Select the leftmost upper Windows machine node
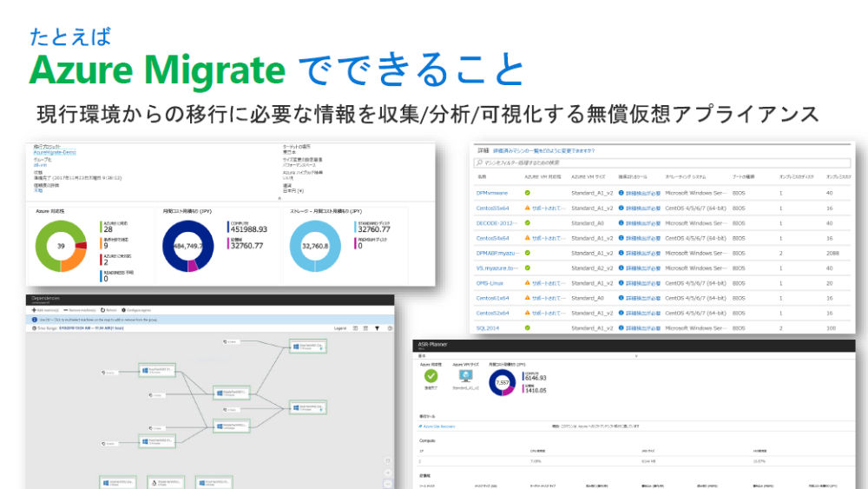The image size is (868, 489). [x=157, y=371]
